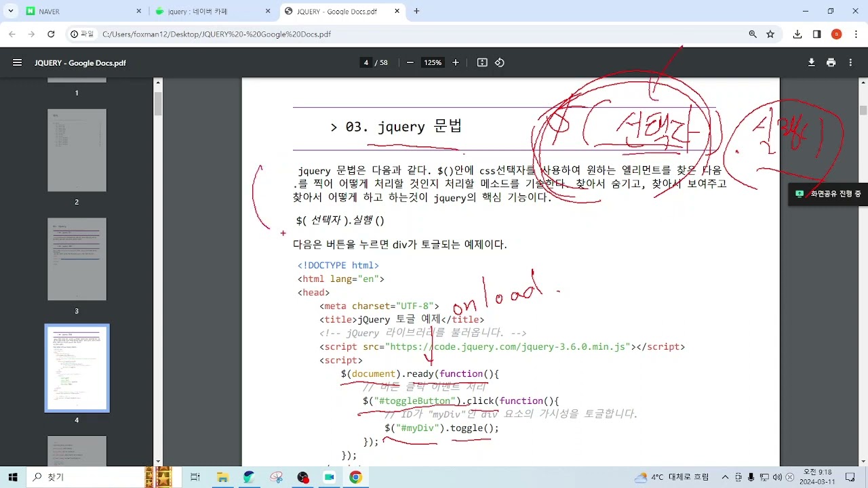Show hidden system tray icons
The height and width of the screenshot is (488, 868).
tap(726, 477)
